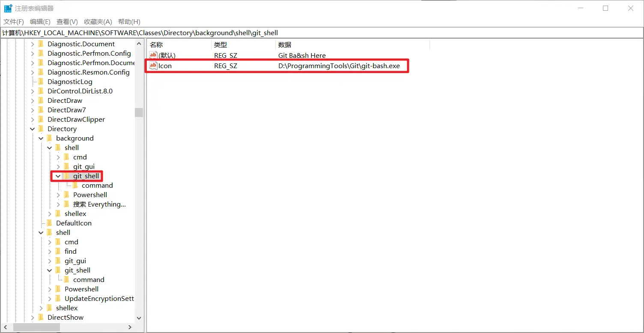Viewport: 644px width, 333px height.
Task: Select the DirectDrawClipper key
Action: pyautogui.click(x=76, y=119)
